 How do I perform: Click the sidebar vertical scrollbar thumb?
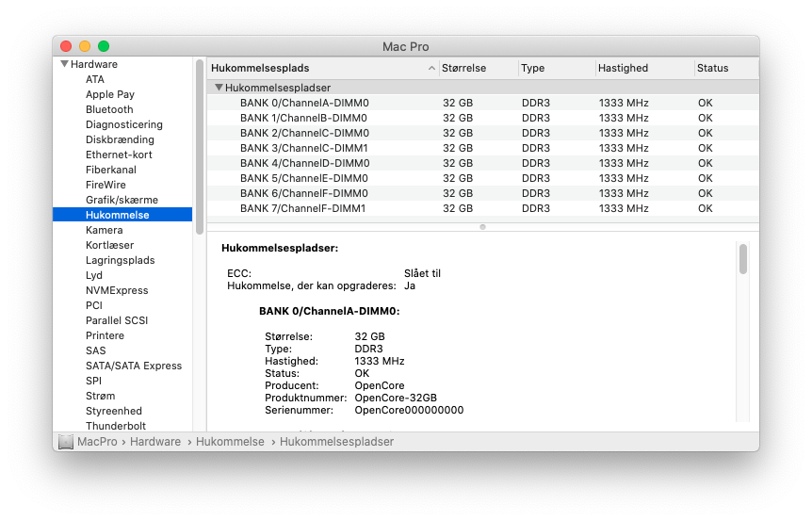(200, 147)
